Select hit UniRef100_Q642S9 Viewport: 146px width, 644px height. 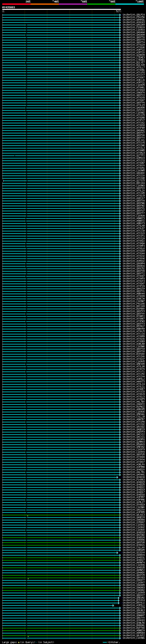(133, 289)
